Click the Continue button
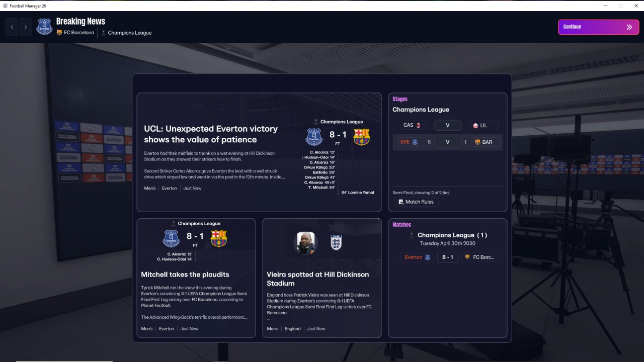The height and width of the screenshot is (362, 644). point(599,27)
